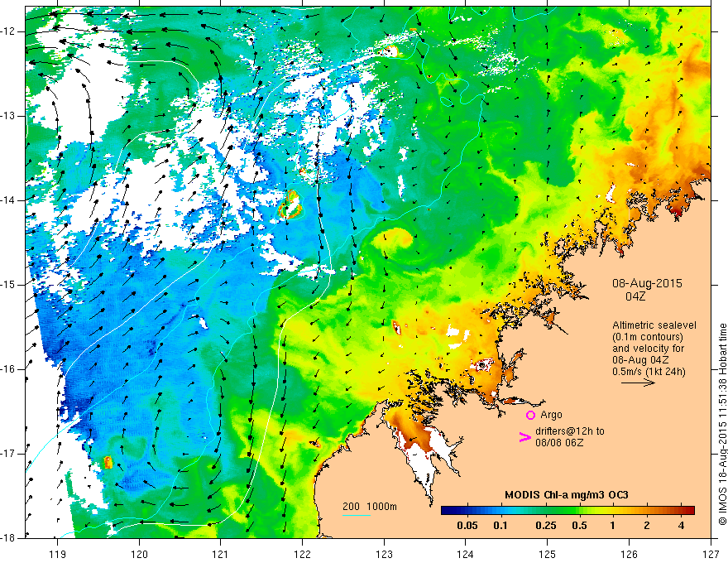Click the '08-Aug-2015' date label
The width and height of the screenshot is (728, 563).
click(647, 283)
